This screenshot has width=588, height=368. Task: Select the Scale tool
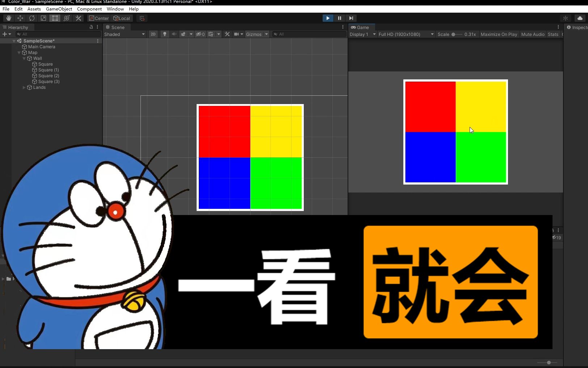[43, 18]
